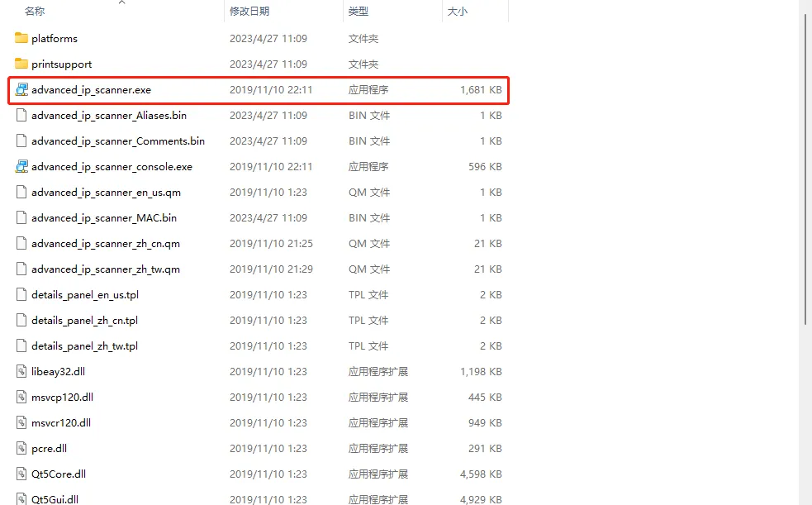Click 应用程序 type in advanced_ip_scanner.exe row

[368, 89]
